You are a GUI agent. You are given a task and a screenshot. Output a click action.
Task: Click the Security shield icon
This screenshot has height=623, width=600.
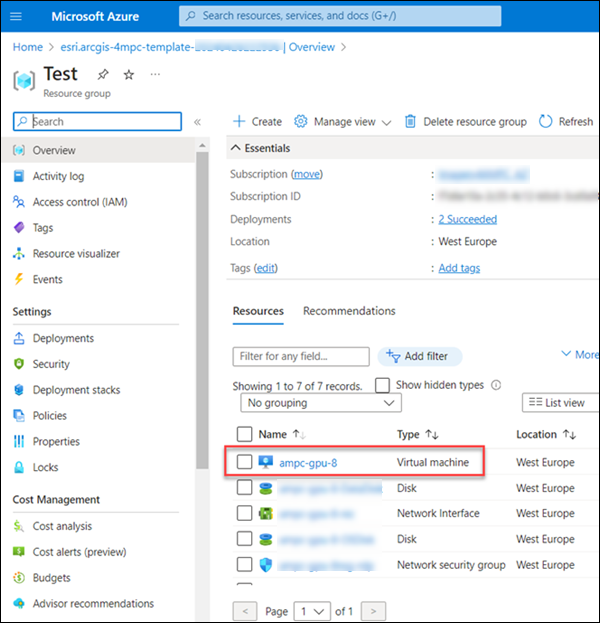[x=19, y=364]
